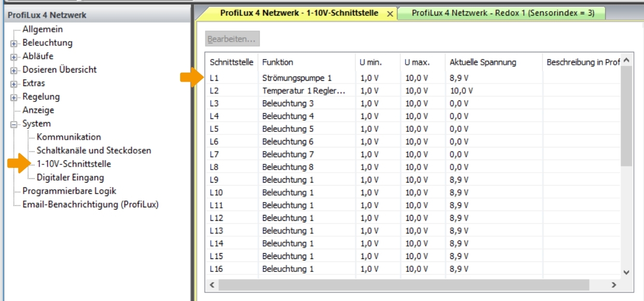Screen dimensions: 644x301
Task: Open Kommunikation in the System tree
Action: tap(69, 137)
